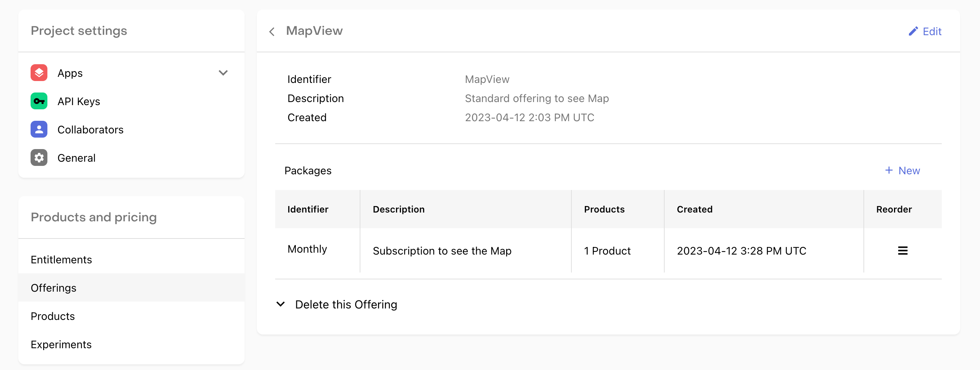Click the Subscription to see the Map description
The width and height of the screenshot is (980, 370).
click(442, 251)
